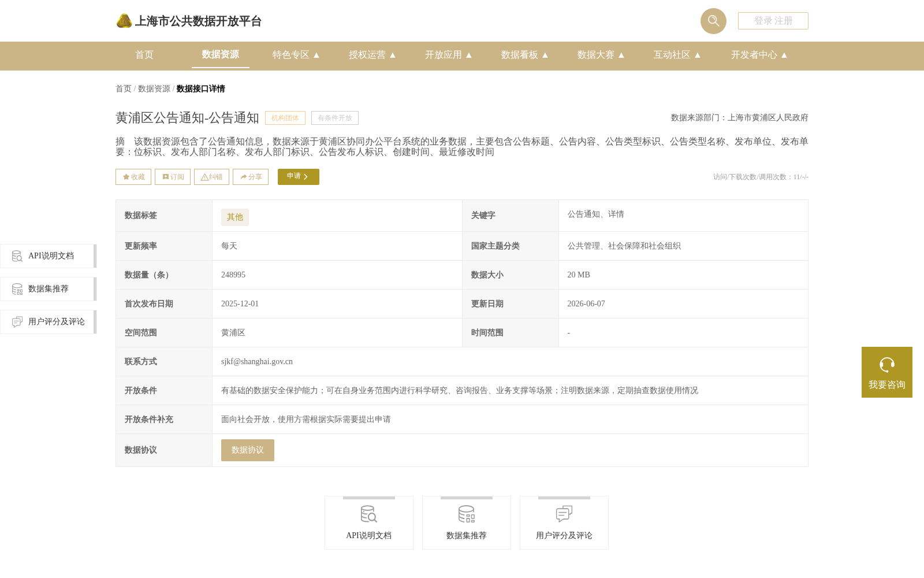Click update frequency value 每天
The height and width of the screenshot is (578, 924).
click(x=229, y=246)
